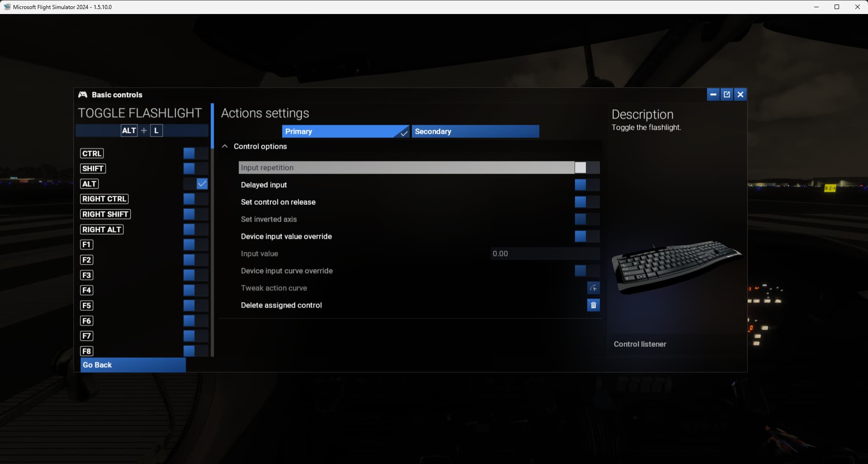Click the Input value field showing 0.00
868x464 pixels.
tap(545, 254)
